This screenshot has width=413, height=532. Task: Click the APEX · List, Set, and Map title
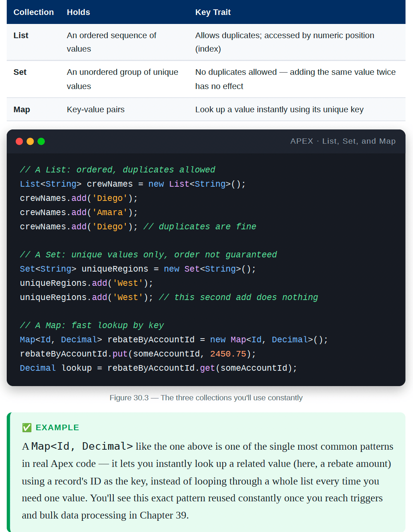point(343,141)
